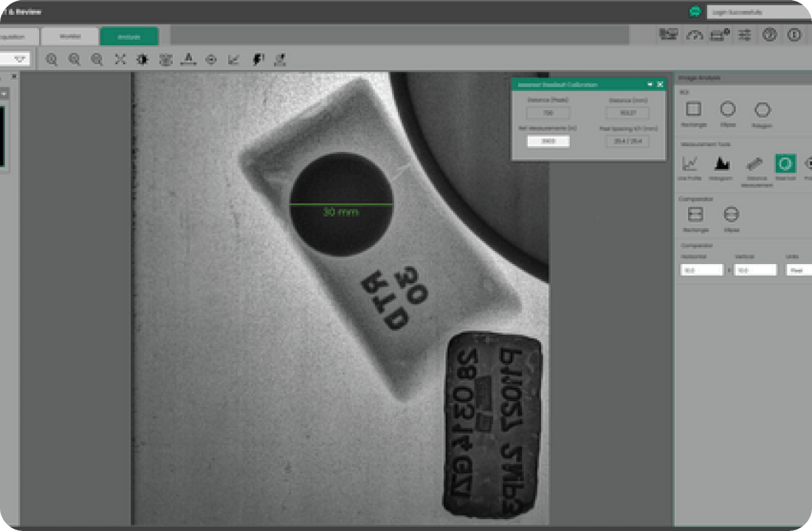
Task: Select the Zoom Out tool
Action: click(x=74, y=60)
